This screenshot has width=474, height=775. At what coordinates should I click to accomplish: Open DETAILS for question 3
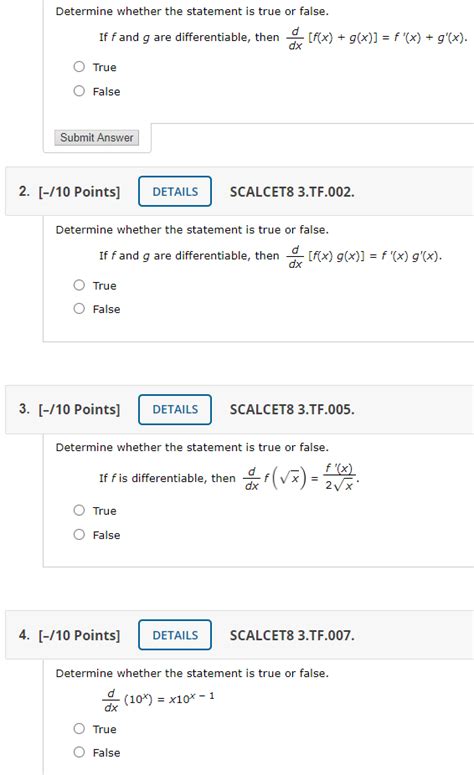[175, 409]
